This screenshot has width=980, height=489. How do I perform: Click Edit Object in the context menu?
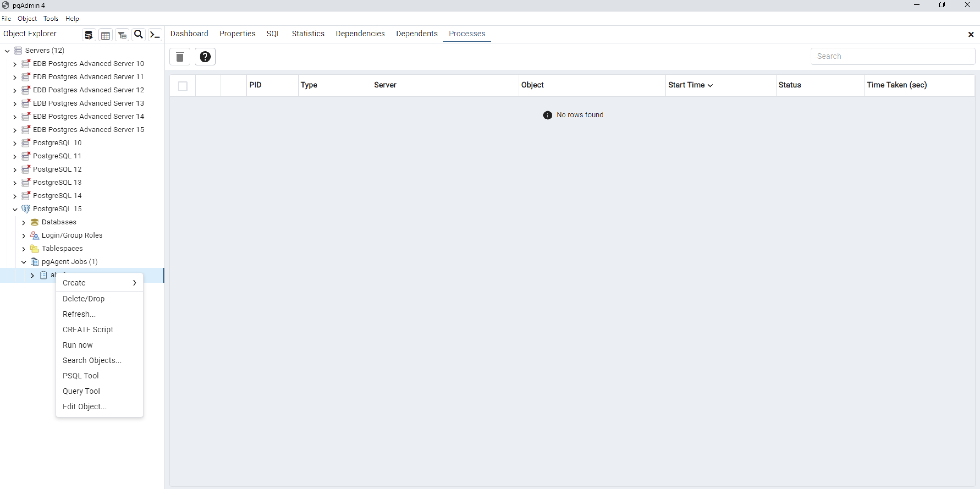pyautogui.click(x=84, y=406)
